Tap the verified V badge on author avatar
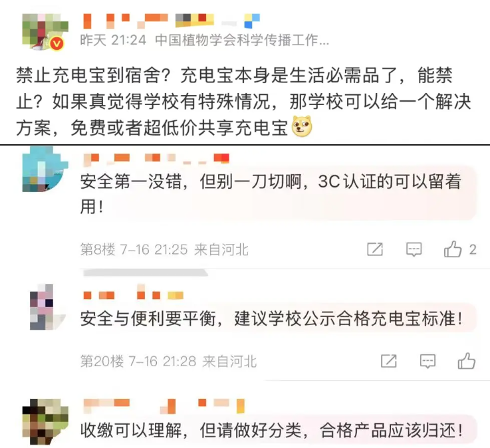This screenshot has width=490, height=448. click(57, 43)
